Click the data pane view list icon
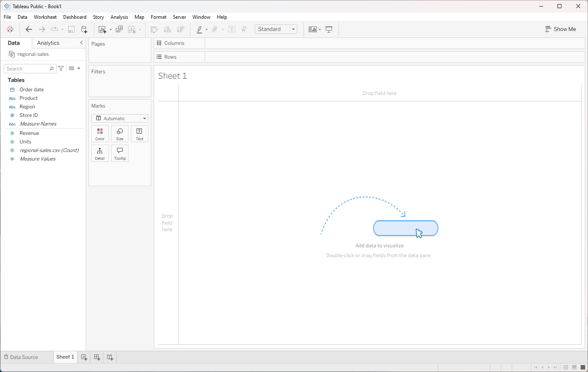Screen dimensions: 588x372 tap(71, 68)
